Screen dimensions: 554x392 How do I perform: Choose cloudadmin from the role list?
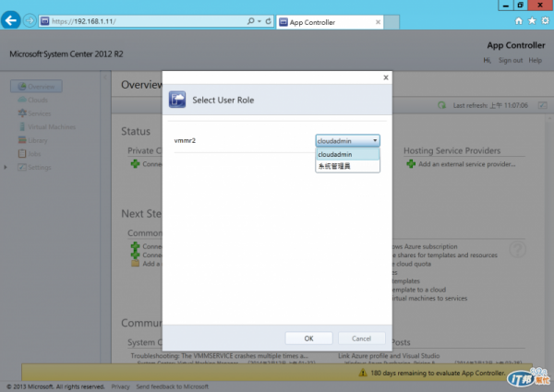348,154
